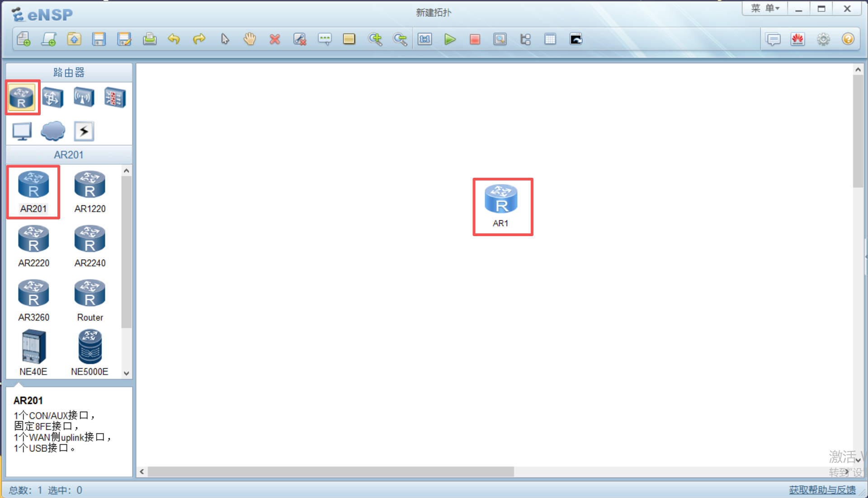Viewport: 868px width, 498px height.
Task: Pick the AR2220 router model
Action: click(33, 247)
